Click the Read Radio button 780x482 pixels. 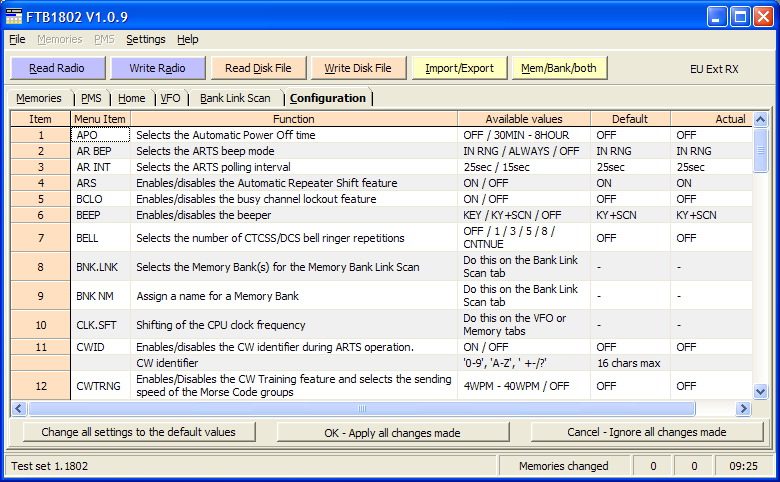(56, 68)
